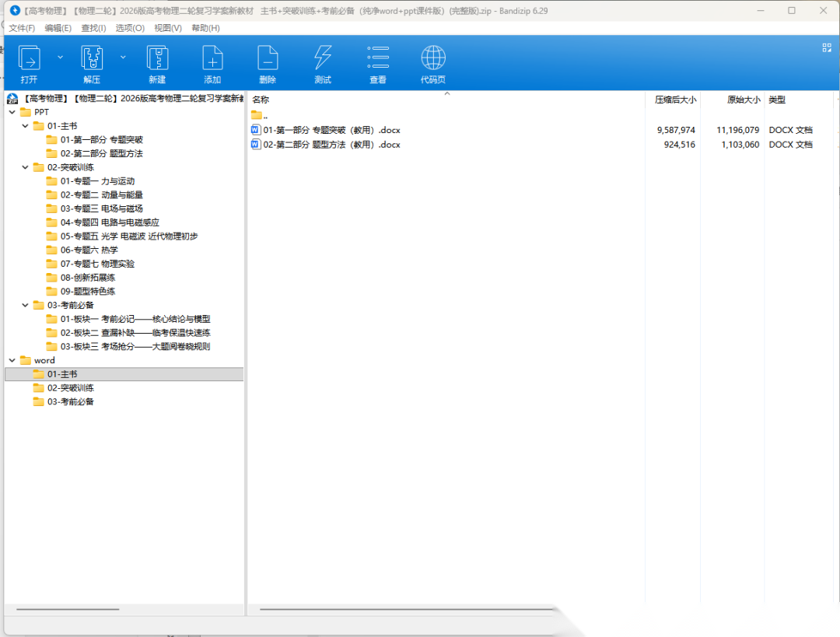
Task: Click the Add (添加) files icon
Action: tap(212, 59)
